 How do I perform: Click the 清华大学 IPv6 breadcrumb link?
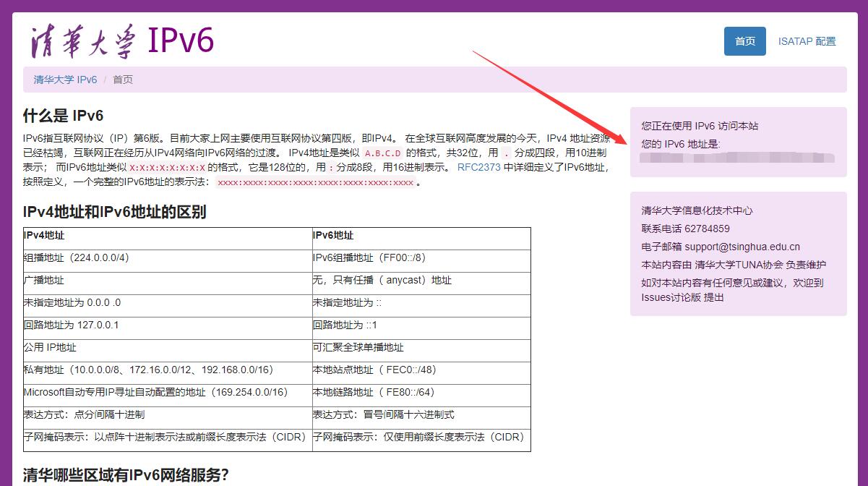(x=65, y=80)
